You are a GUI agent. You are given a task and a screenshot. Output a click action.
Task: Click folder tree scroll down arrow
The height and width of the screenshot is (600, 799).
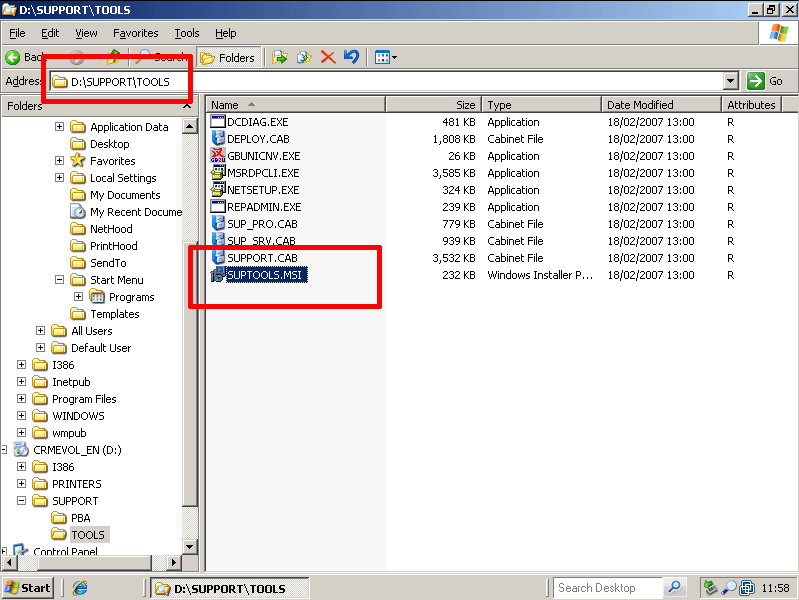click(x=190, y=547)
